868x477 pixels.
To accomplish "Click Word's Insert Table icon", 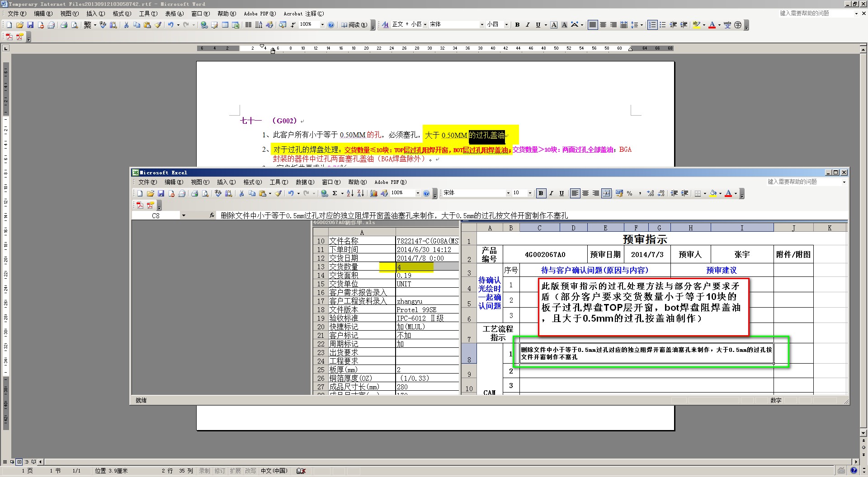I will 225,25.
